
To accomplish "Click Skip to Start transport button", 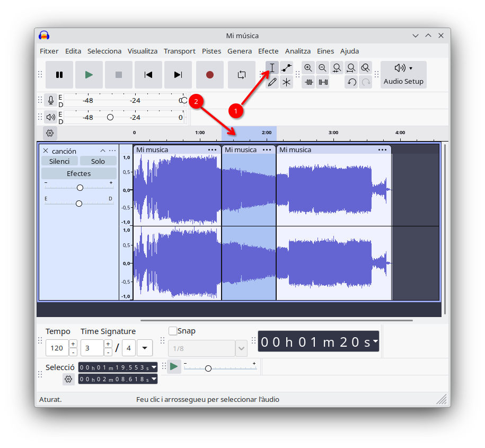I will coord(148,75).
